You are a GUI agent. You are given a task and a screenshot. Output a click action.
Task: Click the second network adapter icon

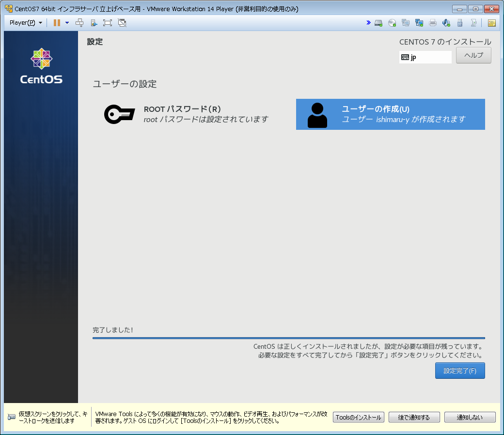419,23
